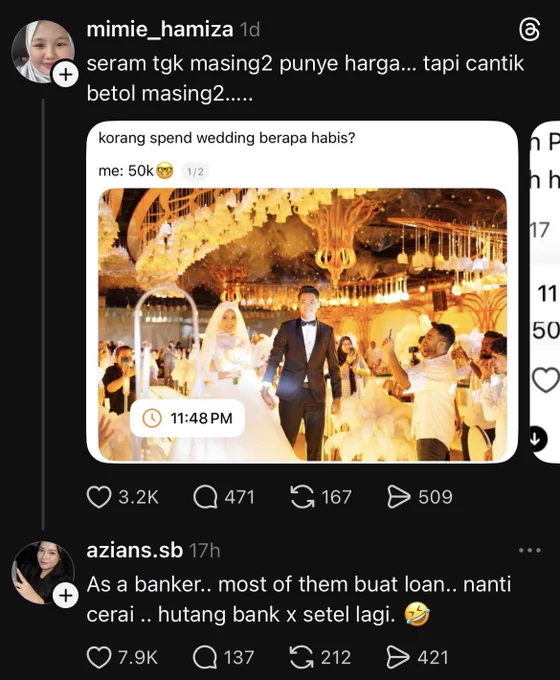Like the partially visible second card
The height and width of the screenshot is (680, 560).
click(546, 380)
